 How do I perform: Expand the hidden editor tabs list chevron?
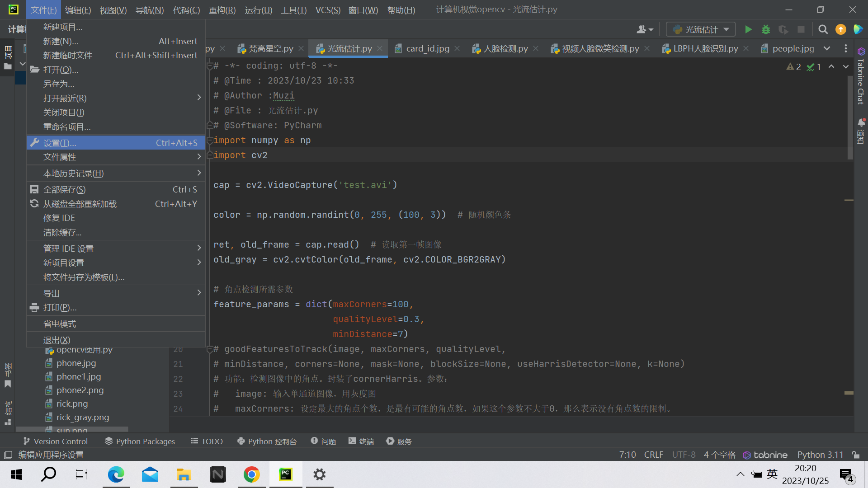827,48
